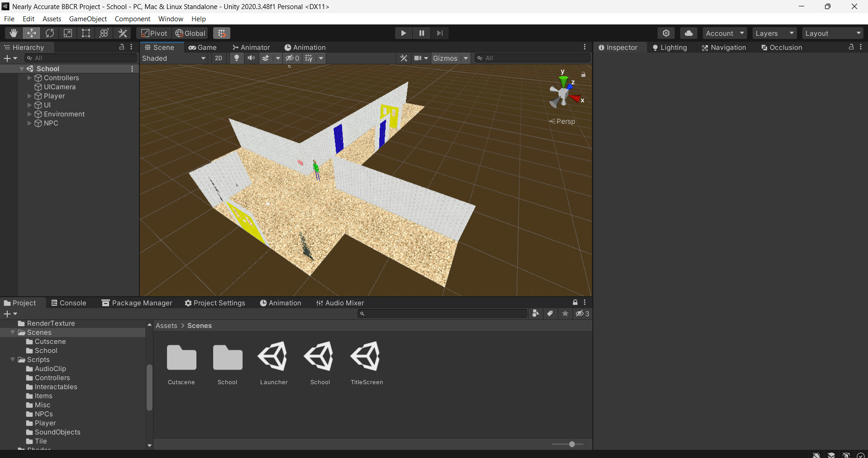Image resolution: width=868 pixels, height=458 pixels.
Task: Toggle Global handle rotation
Action: (191, 33)
